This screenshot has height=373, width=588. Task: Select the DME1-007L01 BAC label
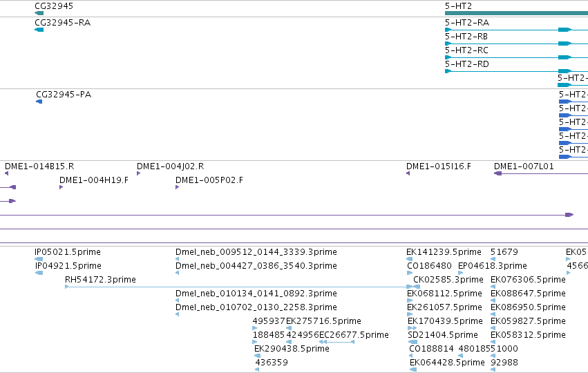(524, 166)
